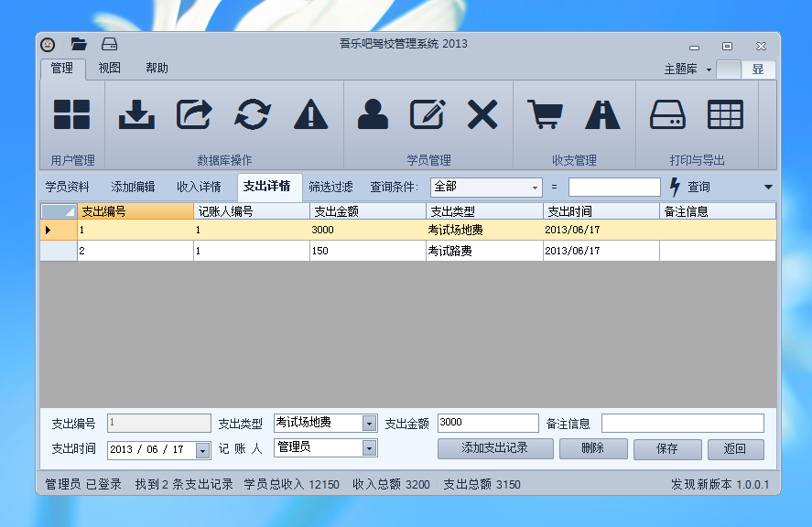Image resolution: width=812 pixels, height=527 pixels.
Task: Click the database import download icon
Action: click(x=136, y=114)
